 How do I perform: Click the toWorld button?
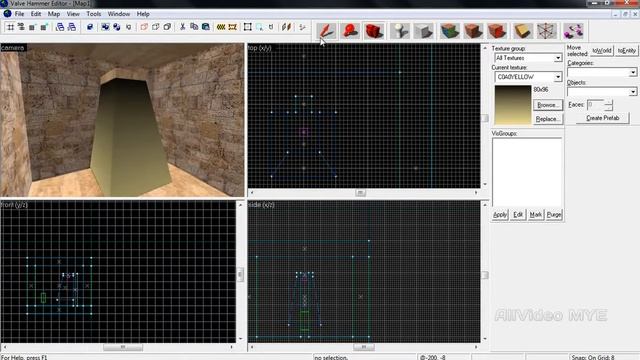coord(602,51)
